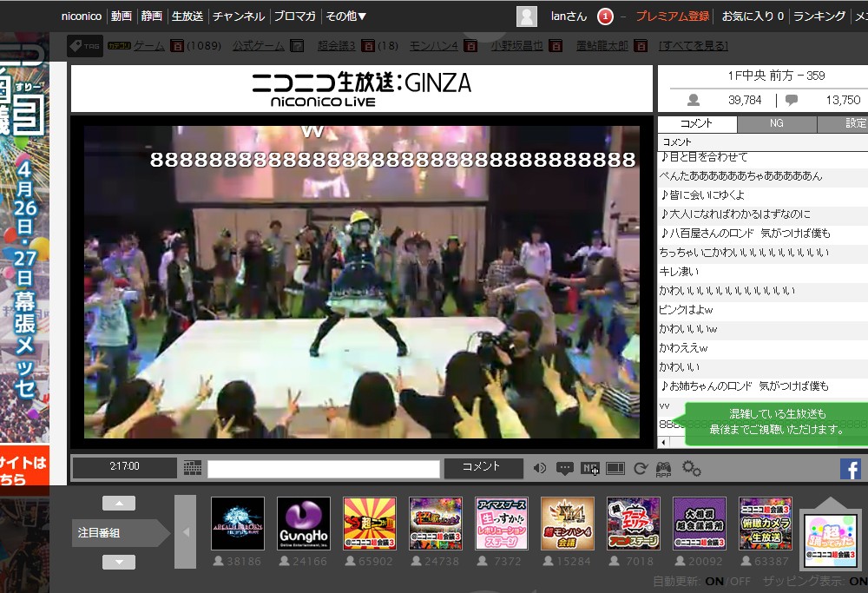
Task: Open the NG add icon
Action: [590, 469]
